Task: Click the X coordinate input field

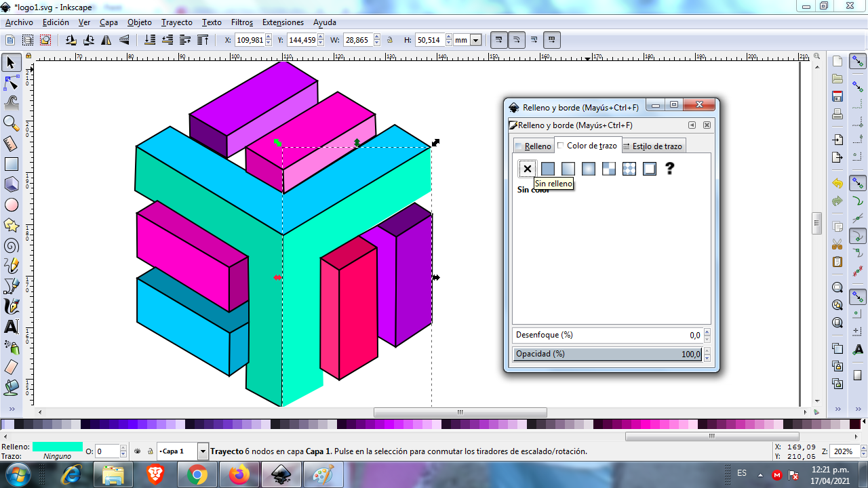Action: [251, 40]
